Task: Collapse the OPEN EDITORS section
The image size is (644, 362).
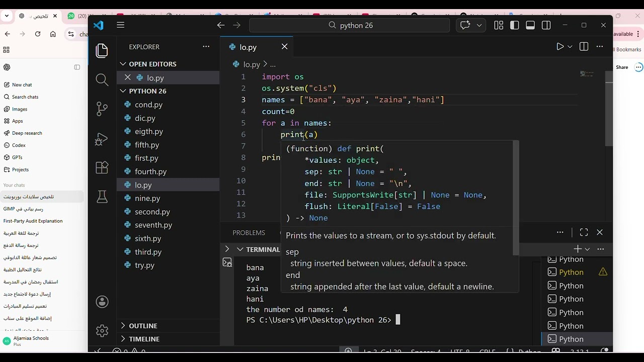Action: [x=123, y=64]
